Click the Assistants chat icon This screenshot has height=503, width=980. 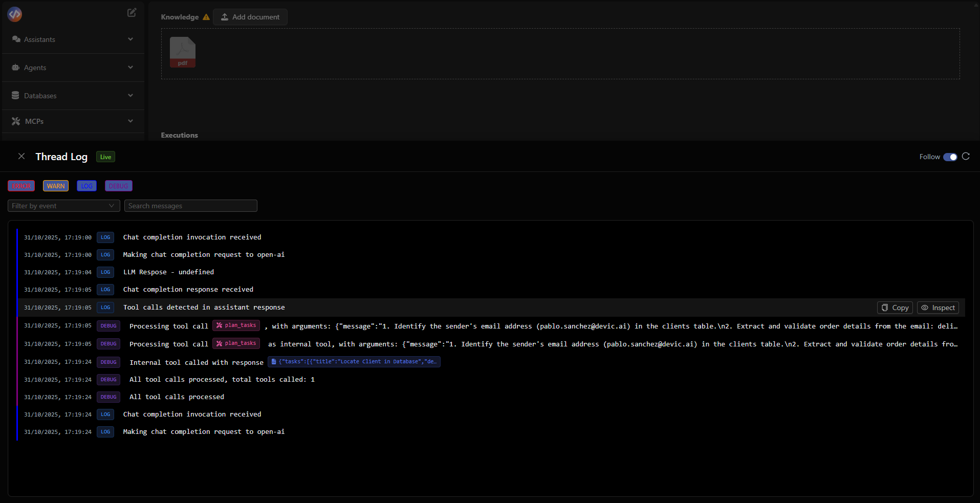[x=16, y=39]
